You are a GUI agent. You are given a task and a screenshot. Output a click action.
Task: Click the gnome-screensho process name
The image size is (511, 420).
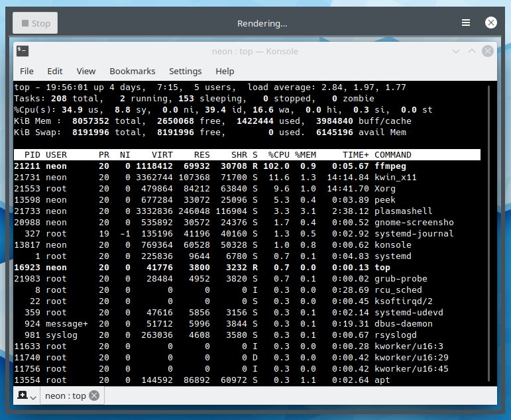click(x=414, y=223)
